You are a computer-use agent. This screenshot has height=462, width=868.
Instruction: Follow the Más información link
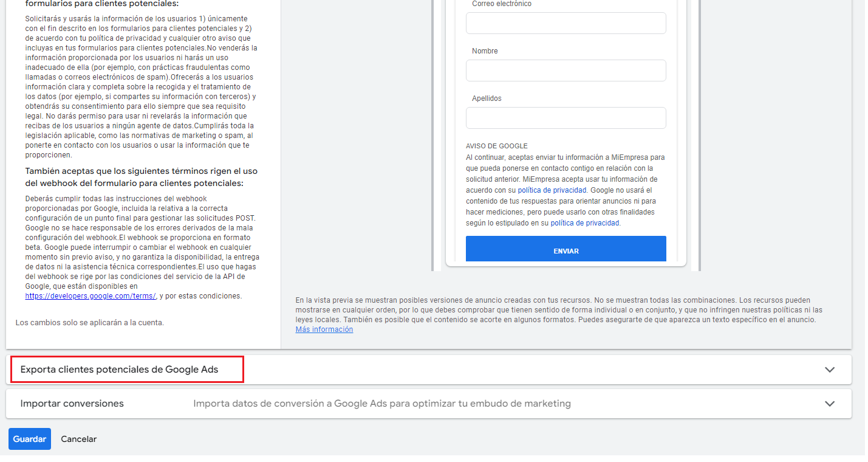pyautogui.click(x=324, y=329)
